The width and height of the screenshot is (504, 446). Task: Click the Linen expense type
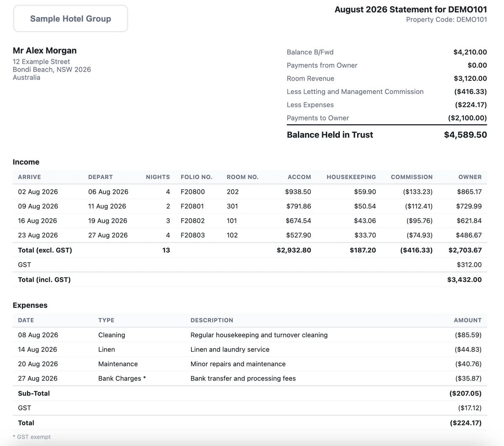point(107,349)
